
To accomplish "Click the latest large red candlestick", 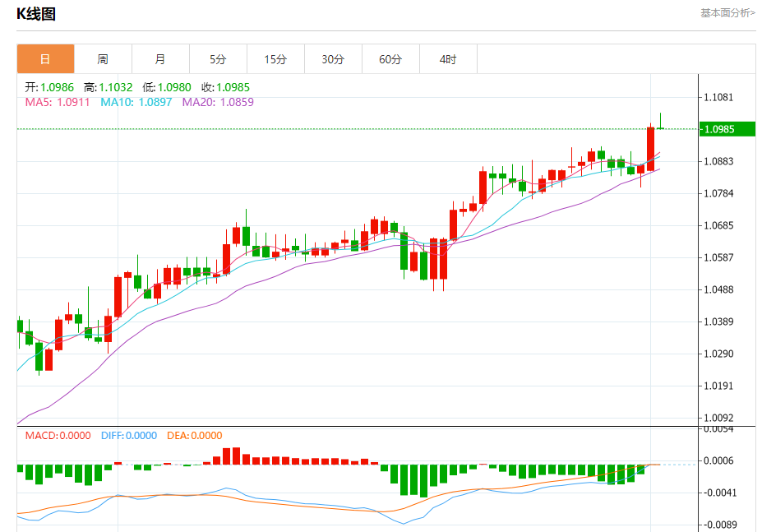I will tap(651, 149).
